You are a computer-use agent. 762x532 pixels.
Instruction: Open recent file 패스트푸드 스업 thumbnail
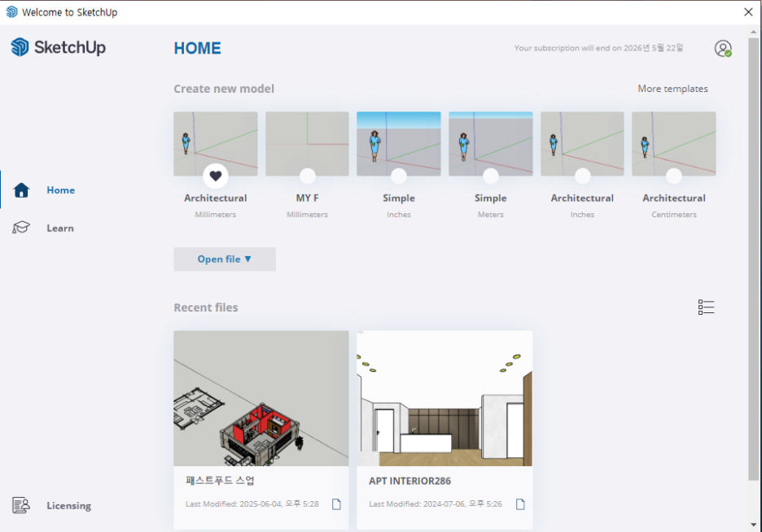click(261, 399)
